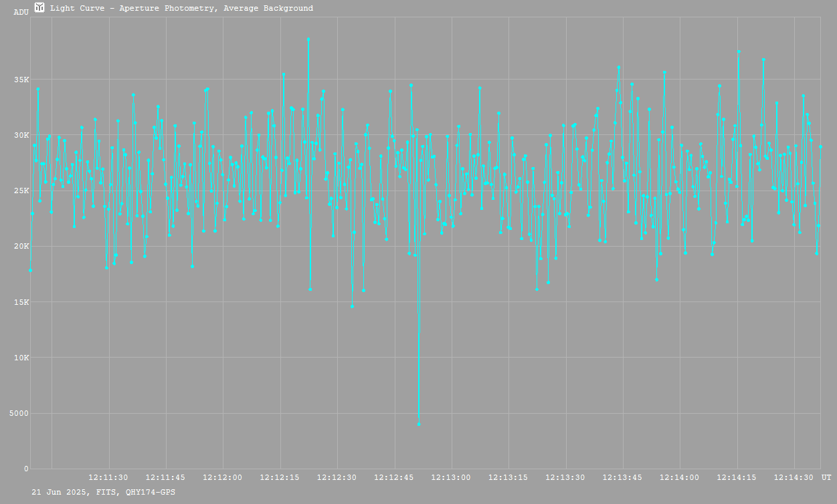
Task: Select the 12:13:30 time tick label
Action: [565, 478]
